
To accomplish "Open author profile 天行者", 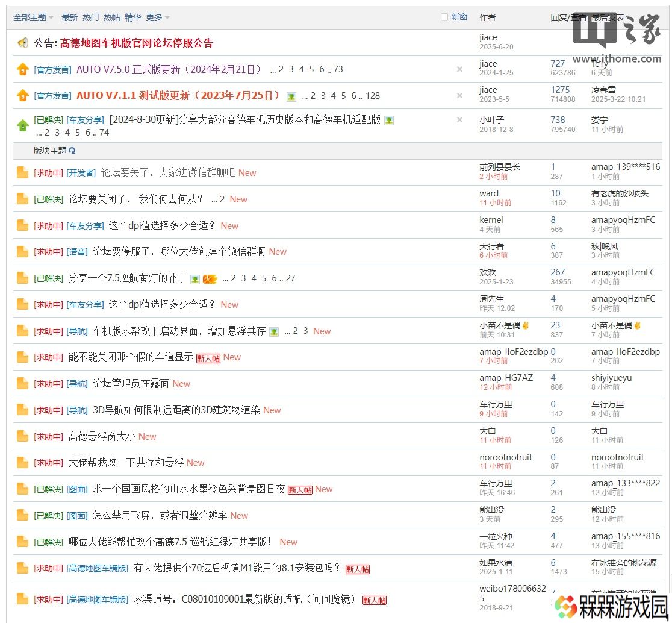I will click(491, 246).
